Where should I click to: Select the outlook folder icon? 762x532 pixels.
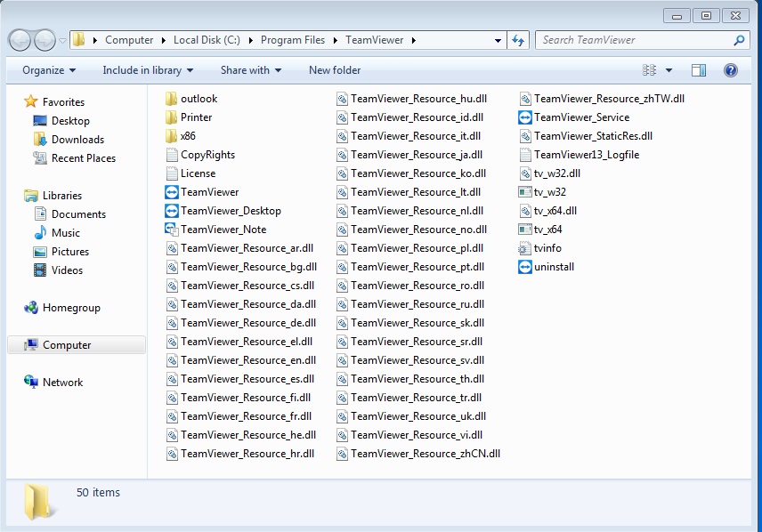(x=171, y=99)
